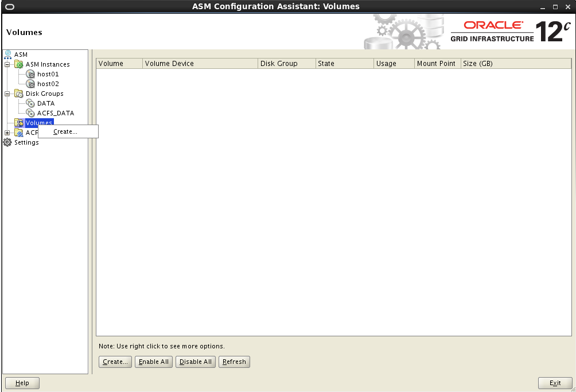The image size is (576, 392).
Task: Click the ASM root node icon
Action: [x=7, y=55]
